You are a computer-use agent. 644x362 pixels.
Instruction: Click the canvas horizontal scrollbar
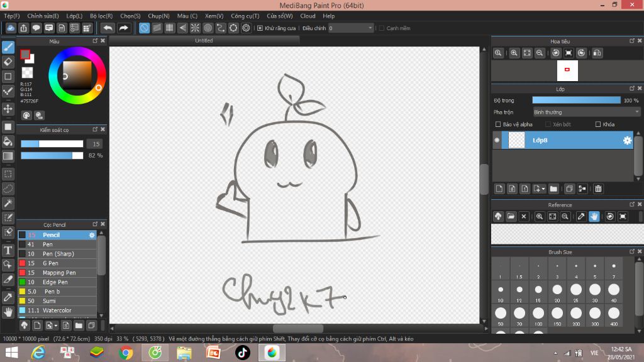[x=298, y=328]
